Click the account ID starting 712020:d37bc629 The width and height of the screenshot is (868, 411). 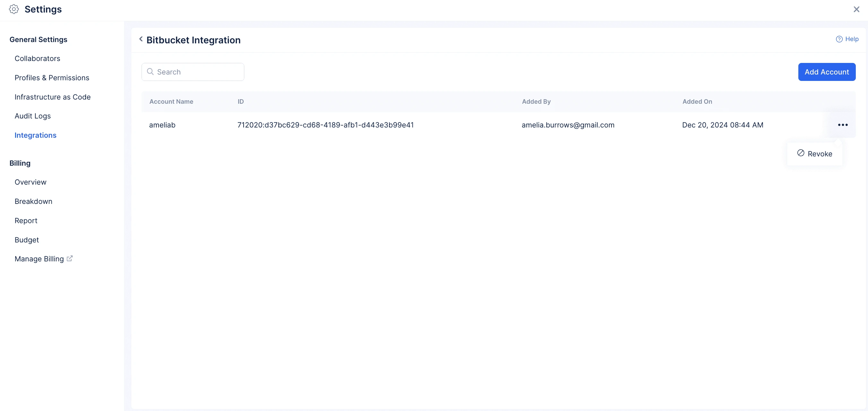325,125
